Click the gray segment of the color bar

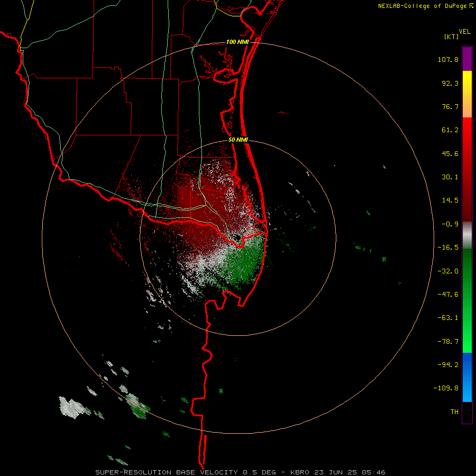click(467, 235)
